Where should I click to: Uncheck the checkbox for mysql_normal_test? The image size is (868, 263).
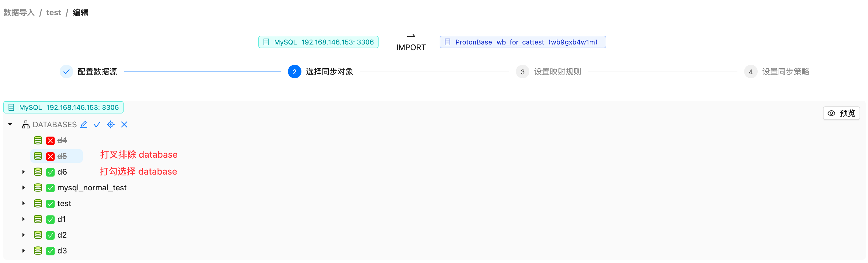[x=50, y=188]
